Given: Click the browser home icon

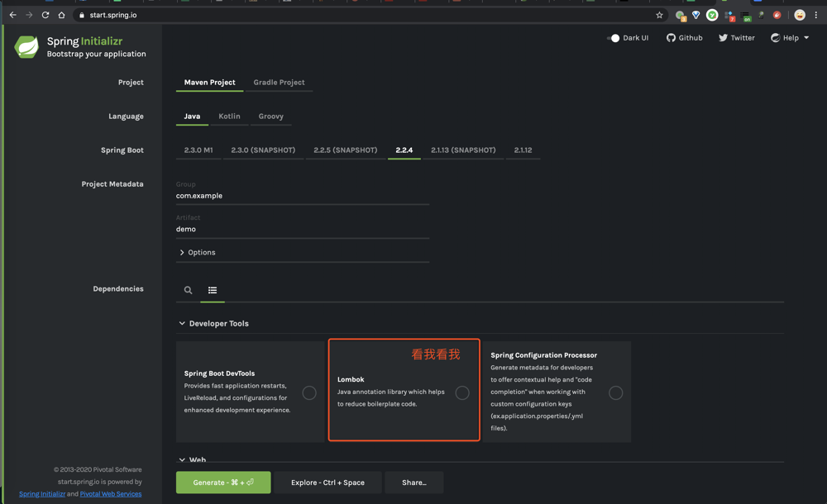Looking at the screenshot, I should pyautogui.click(x=61, y=15).
